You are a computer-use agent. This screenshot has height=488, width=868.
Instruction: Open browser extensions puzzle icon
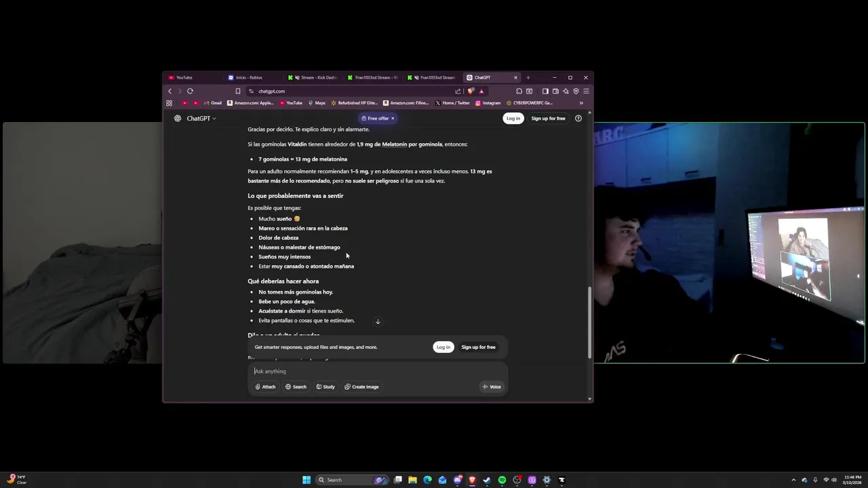pos(519,91)
